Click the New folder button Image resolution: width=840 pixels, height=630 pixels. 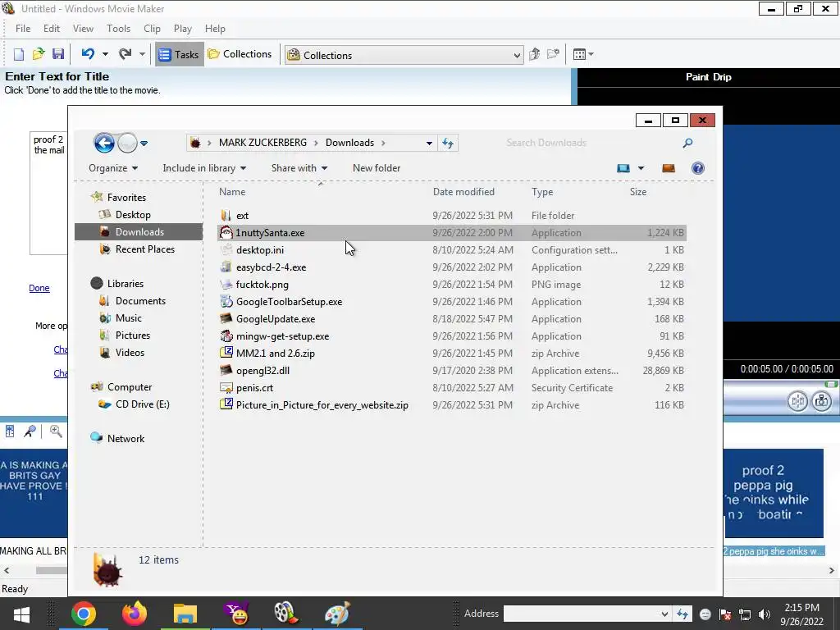377,168
